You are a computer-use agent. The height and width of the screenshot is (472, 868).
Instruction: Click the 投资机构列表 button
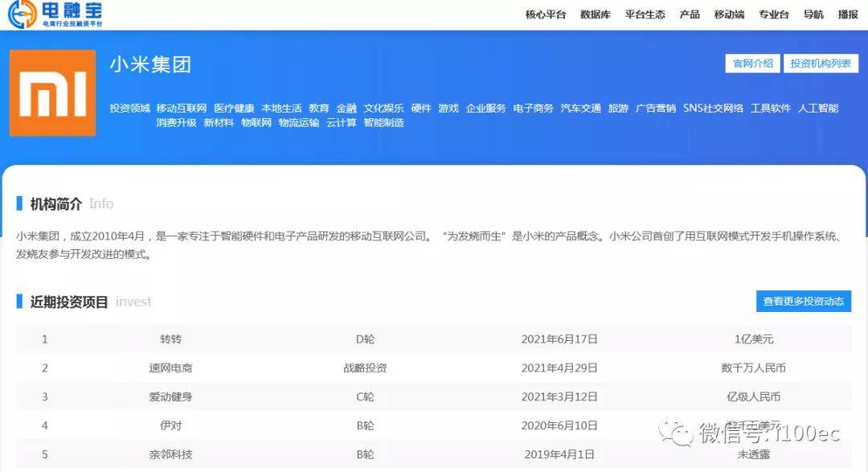click(821, 64)
